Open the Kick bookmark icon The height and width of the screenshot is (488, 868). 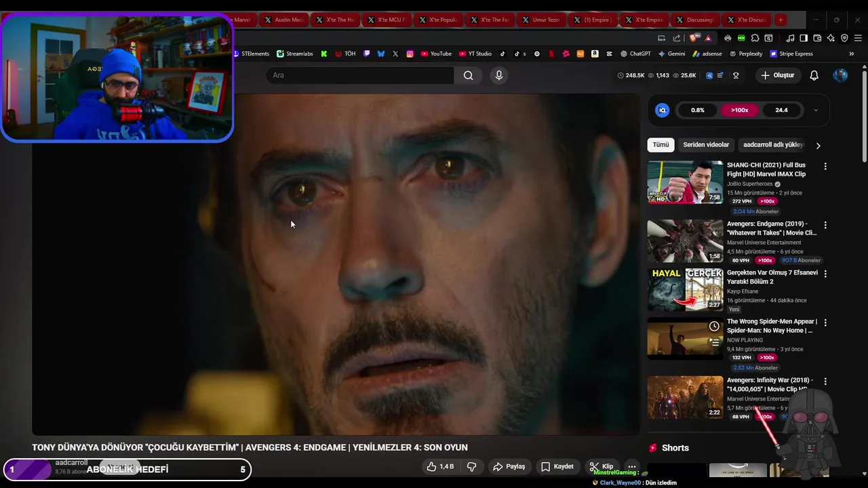(324, 54)
